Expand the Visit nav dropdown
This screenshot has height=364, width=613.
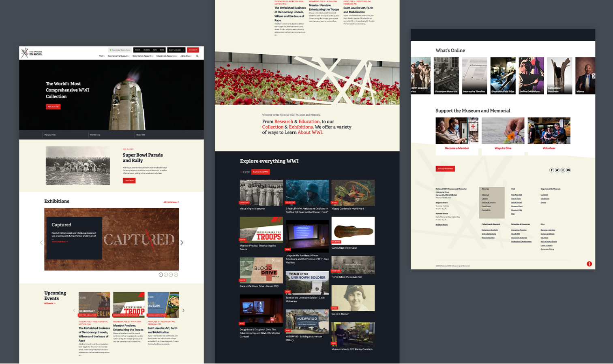pyautogui.click(x=102, y=56)
